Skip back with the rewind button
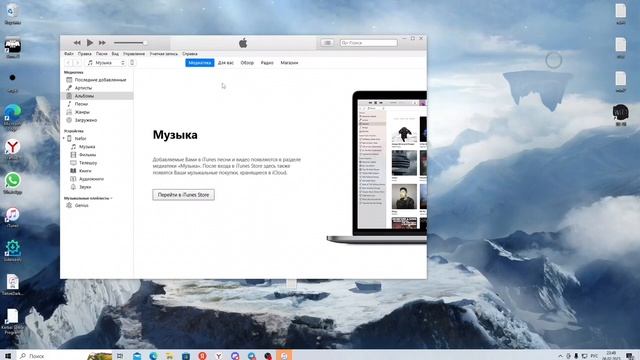Screen dimensions: 640x360 point(77,42)
